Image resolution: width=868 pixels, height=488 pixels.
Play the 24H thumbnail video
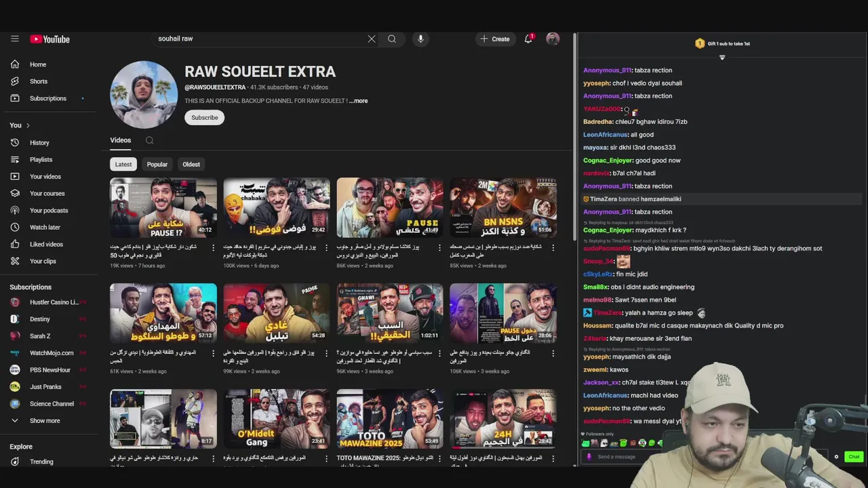coord(503,419)
